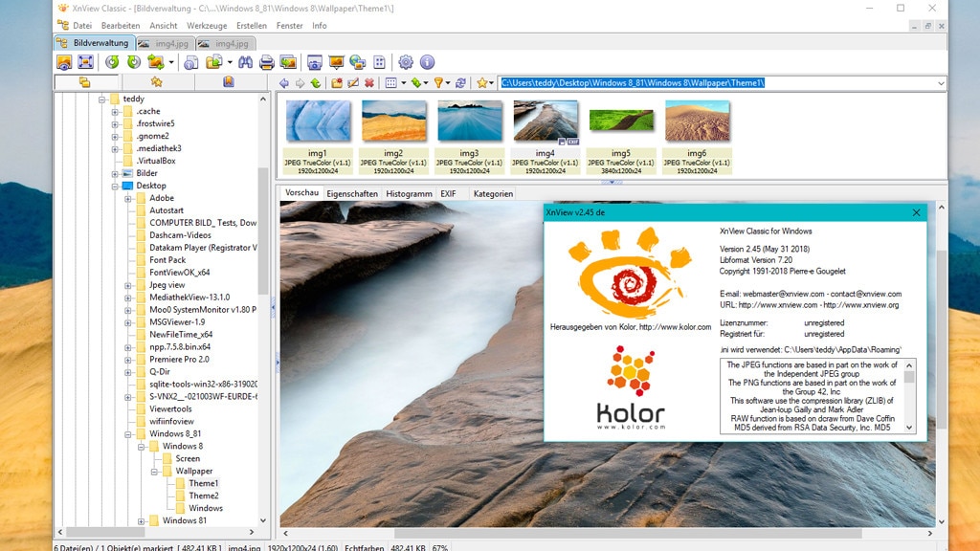Click the license text scrollbar down arrow
The image size is (980, 551).
(909, 428)
